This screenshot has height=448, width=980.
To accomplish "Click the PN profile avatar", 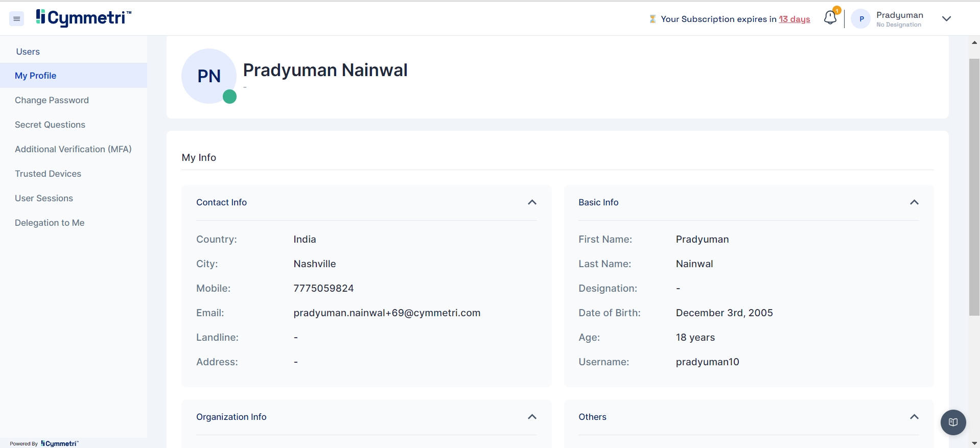I will [208, 76].
